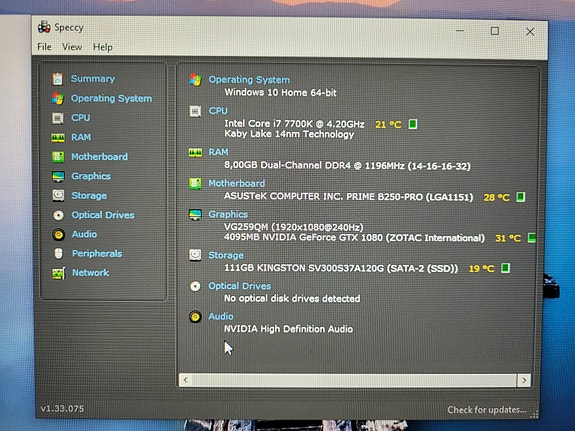Click the Motherboard icon in sidebar

pyautogui.click(x=58, y=157)
